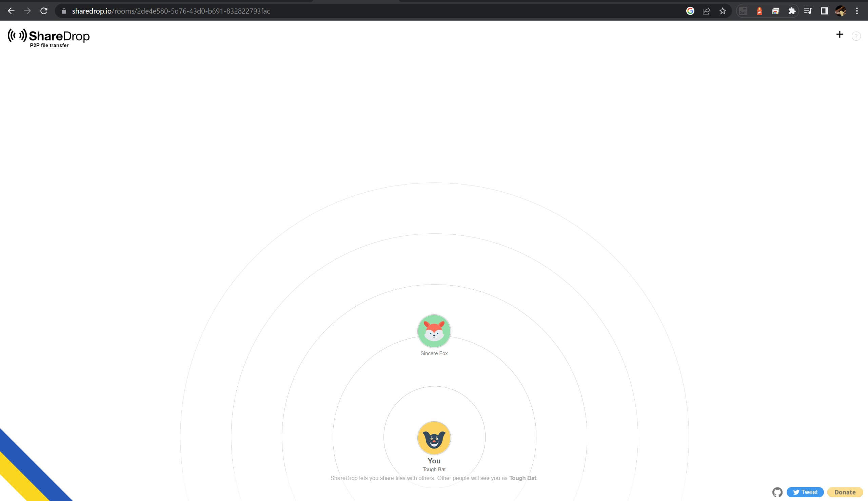Click the browser menu three-dot icon
868x501 pixels.
[857, 11]
